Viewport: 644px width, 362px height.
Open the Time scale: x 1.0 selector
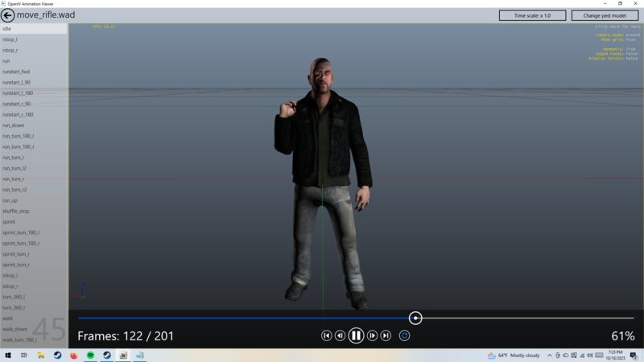tap(532, 15)
